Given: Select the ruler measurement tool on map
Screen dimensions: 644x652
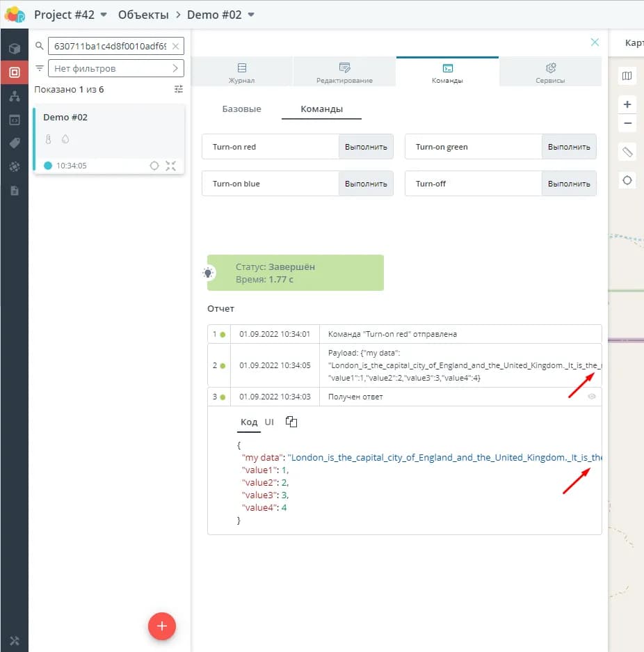Looking at the screenshot, I should coord(627,152).
